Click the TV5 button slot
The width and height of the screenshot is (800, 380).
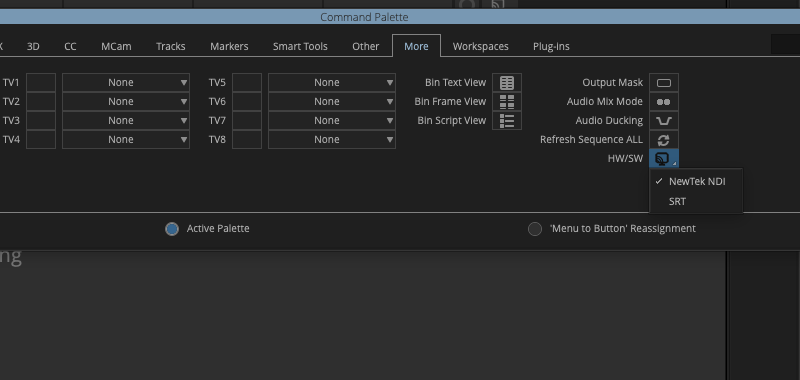tap(247, 83)
